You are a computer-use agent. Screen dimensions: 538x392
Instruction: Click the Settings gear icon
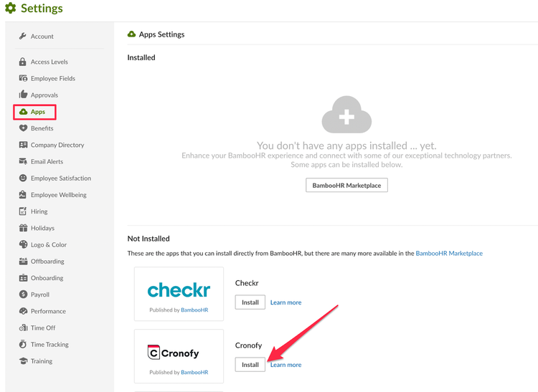click(x=11, y=8)
